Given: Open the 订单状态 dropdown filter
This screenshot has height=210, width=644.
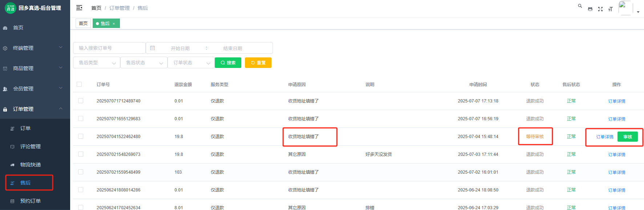Looking at the screenshot, I should click(x=191, y=62).
